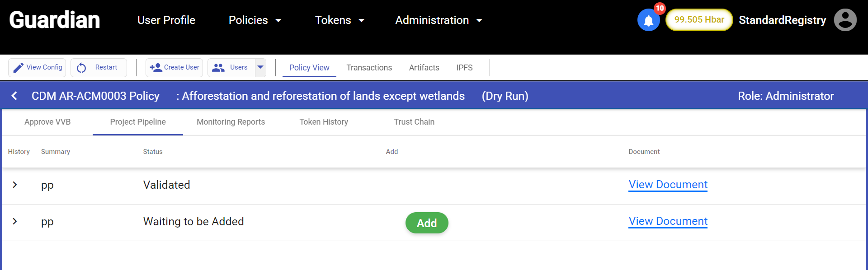Open View Document for Validated row
The width and height of the screenshot is (868, 270).
668,185
